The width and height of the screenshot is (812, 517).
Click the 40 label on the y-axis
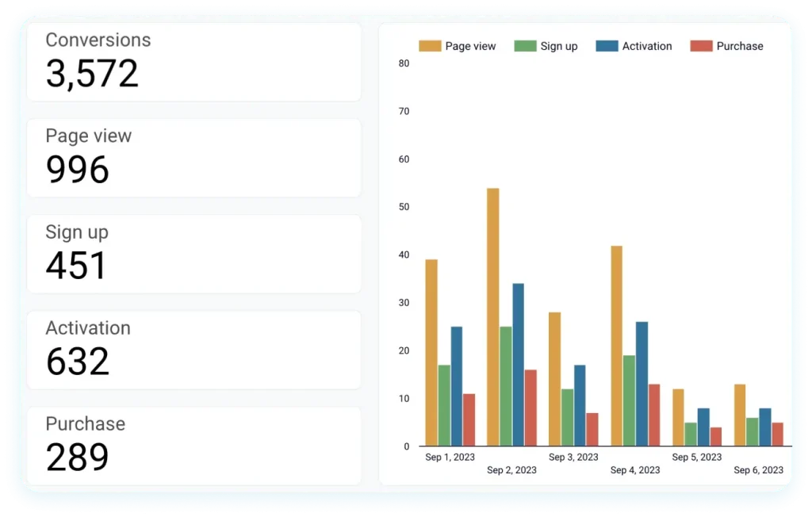coord(404,255)
